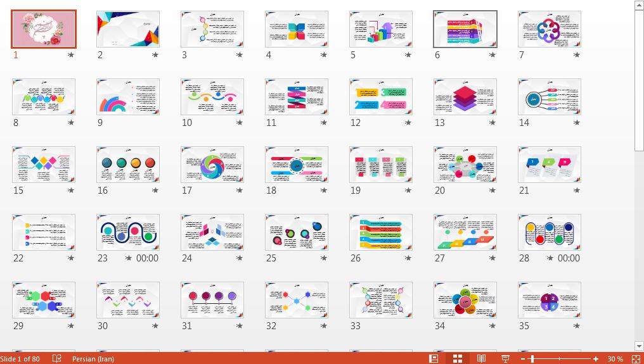The height and width of the screenshot is (364, 644).
Task: Click the zoom in plus button
Action: point(596,359)
